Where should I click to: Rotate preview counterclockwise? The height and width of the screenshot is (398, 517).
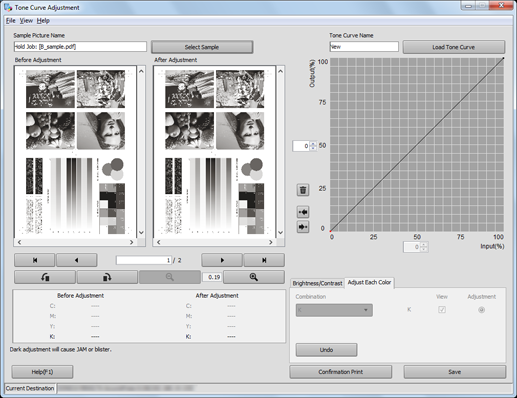45,277
